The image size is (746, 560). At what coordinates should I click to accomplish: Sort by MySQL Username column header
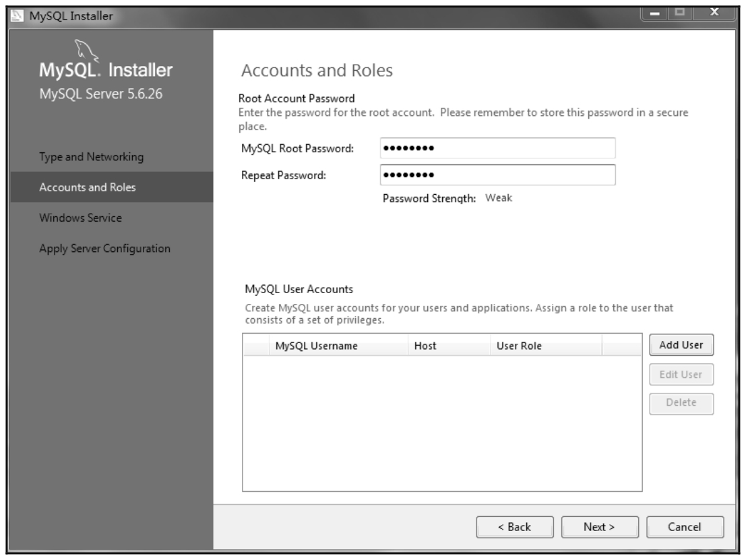pos(316,346)
